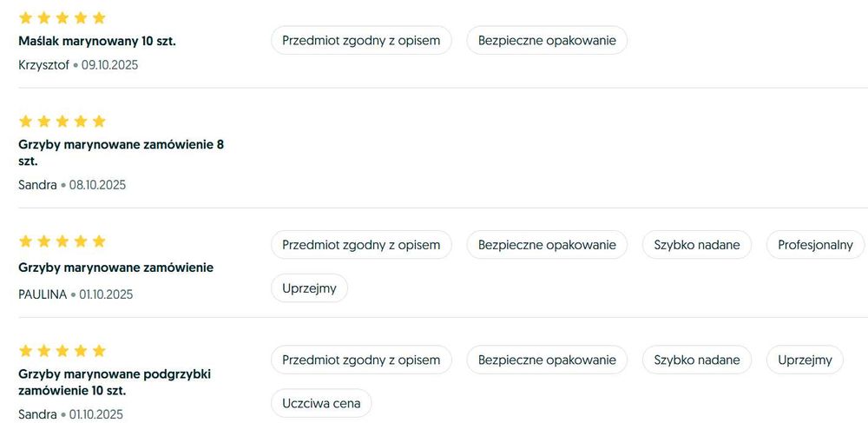Click "Szybko nadane" tag in podgrzybki review
Viewport: 868px width, 423px height.
tap(697, 360)
